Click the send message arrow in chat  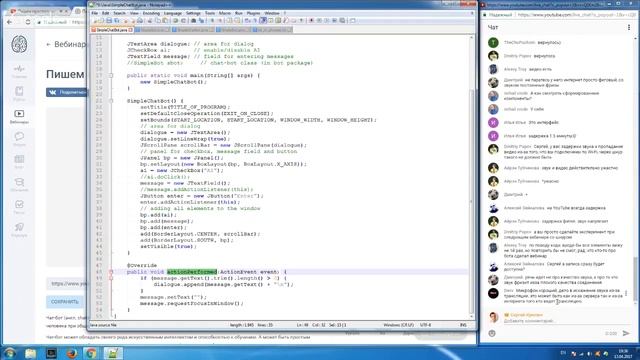[x=626, y=333]
